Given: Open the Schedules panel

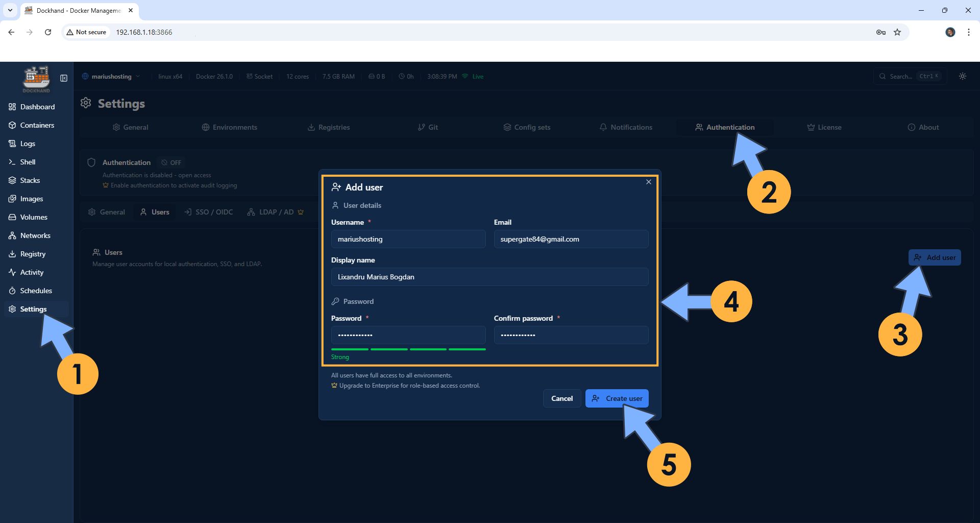Looking at the screenshot, I should (36, 291).
